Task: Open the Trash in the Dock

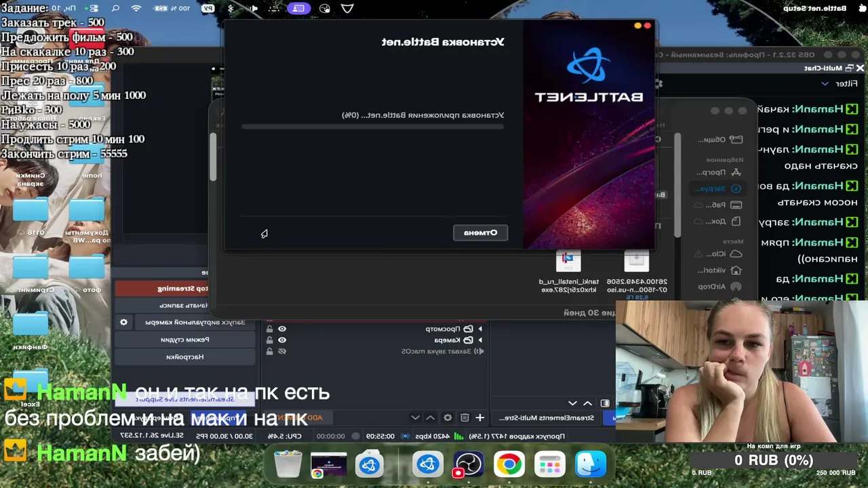Action: point(288,465)
